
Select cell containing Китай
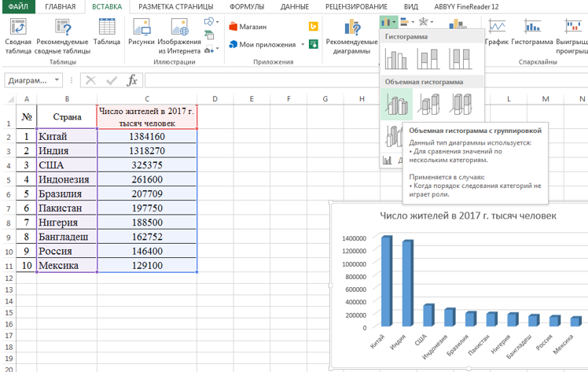[67, 136]
